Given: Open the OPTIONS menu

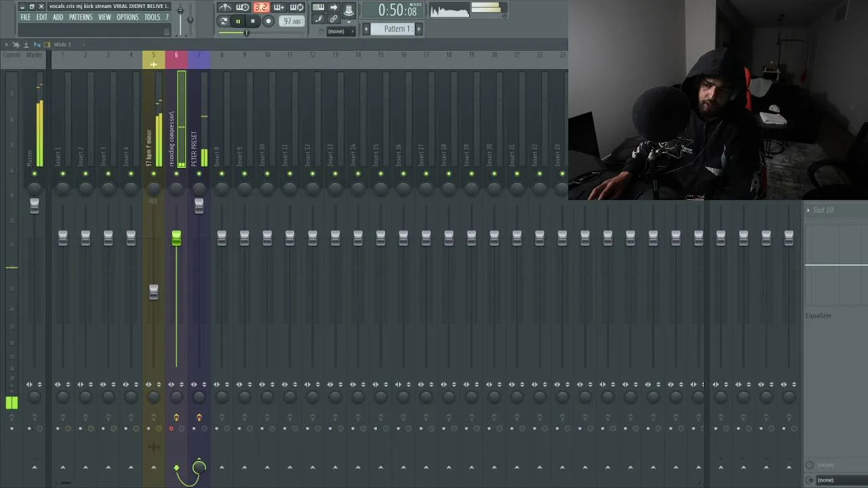Looking at the screenshot, I should 127,17.
